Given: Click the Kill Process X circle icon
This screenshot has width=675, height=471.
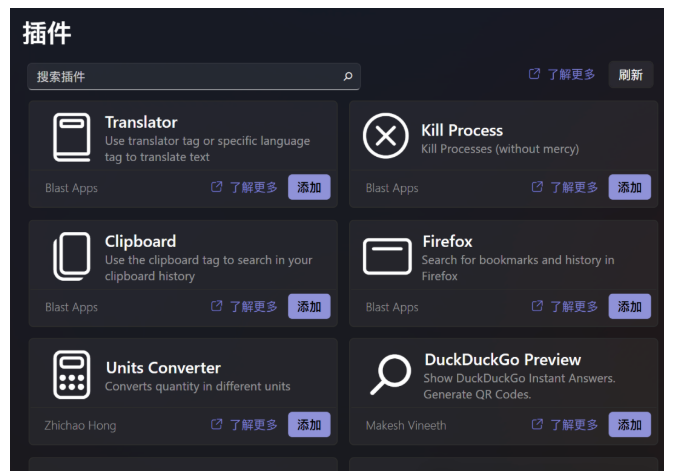Looking at the screenshot, I should pos(386,136).
